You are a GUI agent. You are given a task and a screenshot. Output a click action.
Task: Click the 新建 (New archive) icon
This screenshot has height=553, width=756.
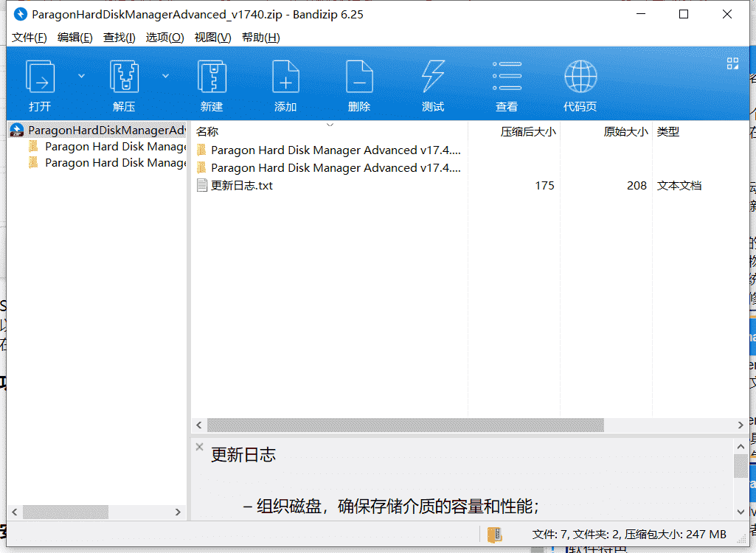click(212, 76)
